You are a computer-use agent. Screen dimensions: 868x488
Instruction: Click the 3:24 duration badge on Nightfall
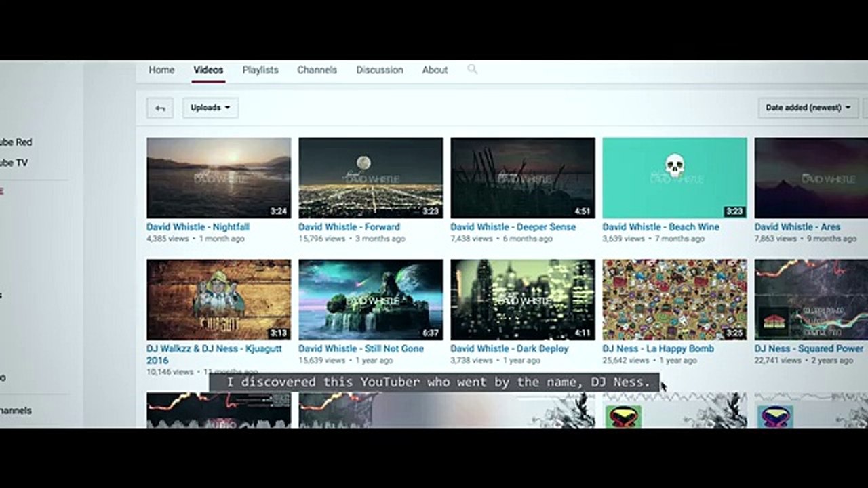(279, 211)
